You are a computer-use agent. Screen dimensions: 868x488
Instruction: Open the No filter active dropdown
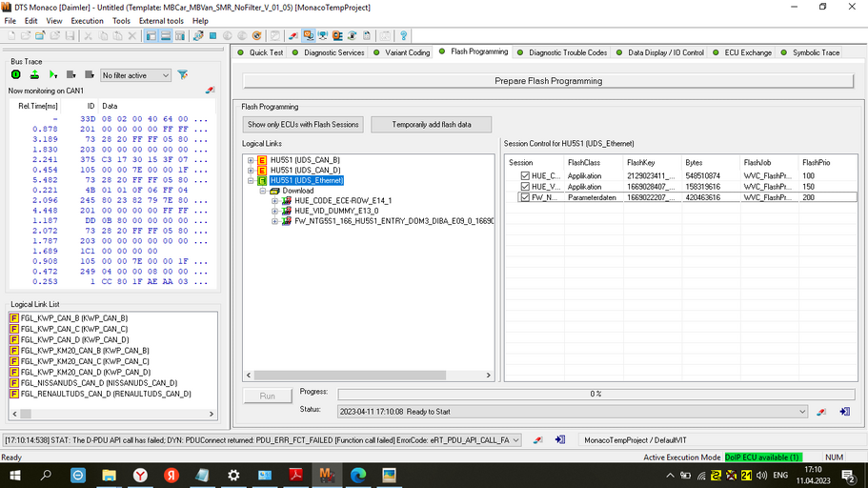pyautogui.click(x=135, y=75)
